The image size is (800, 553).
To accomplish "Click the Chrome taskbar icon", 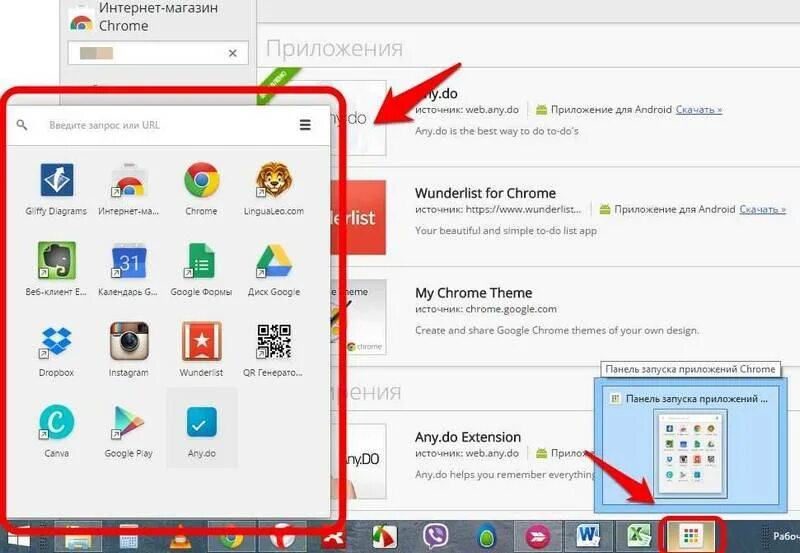I will [x=231, y=537].
